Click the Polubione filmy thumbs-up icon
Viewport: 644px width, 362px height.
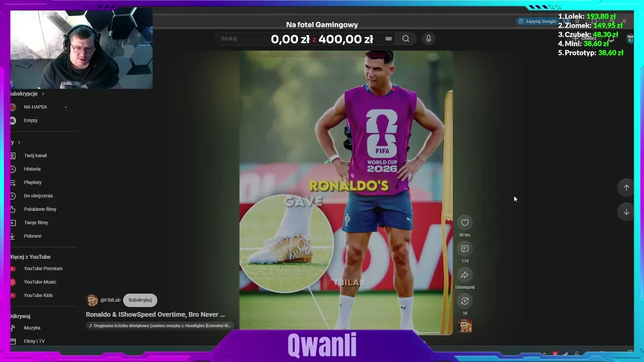click(13, 209)
